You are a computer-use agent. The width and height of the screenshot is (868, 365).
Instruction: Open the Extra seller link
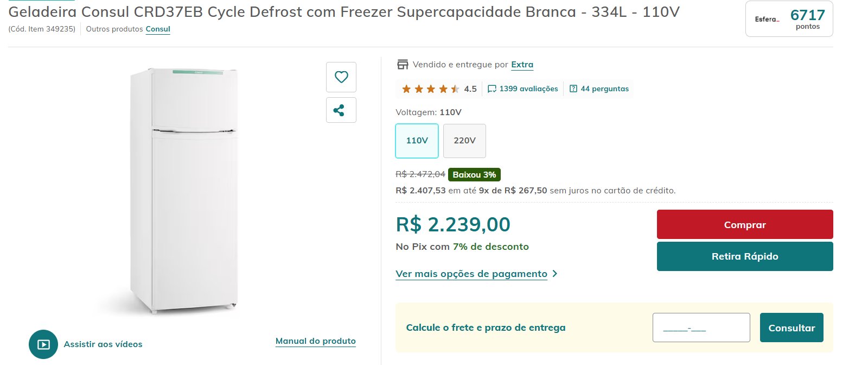[522, 65]
